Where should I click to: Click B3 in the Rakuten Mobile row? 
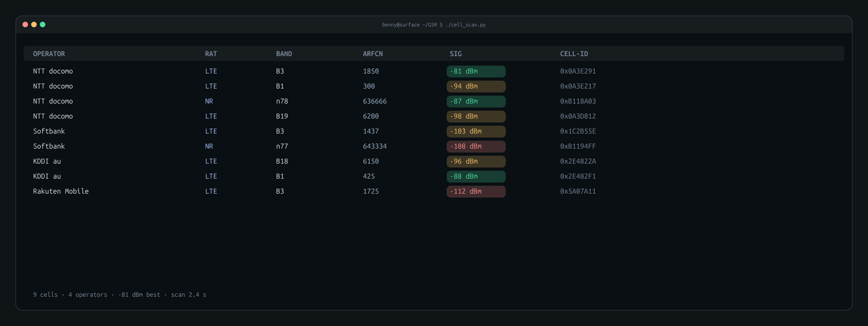tap(280, 191)
